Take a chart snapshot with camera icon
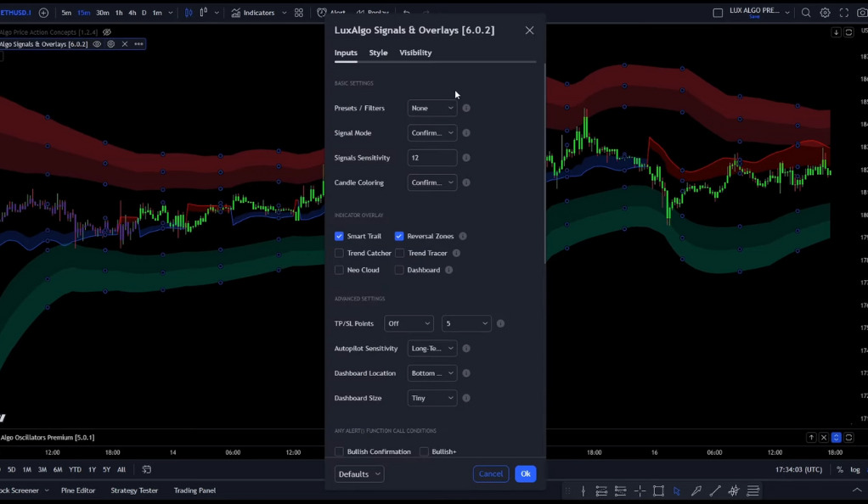Image resolution: width=868 pixels, height=504 pixels. pyautogui.click(x=862, y=12)
